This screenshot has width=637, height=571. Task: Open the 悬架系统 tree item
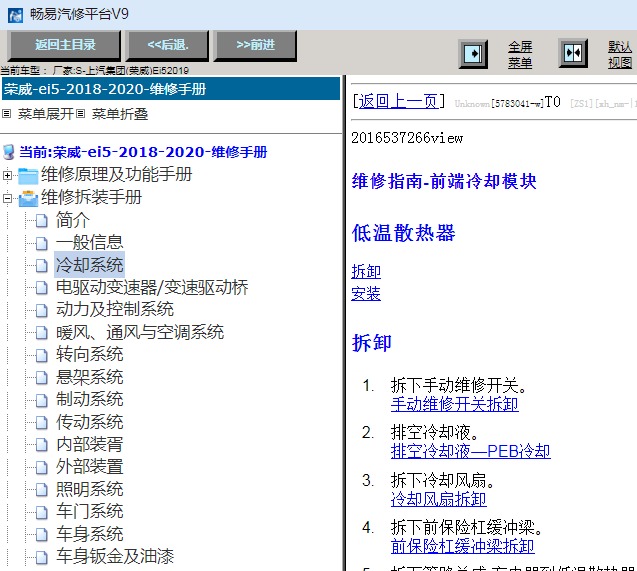[89, 377]
